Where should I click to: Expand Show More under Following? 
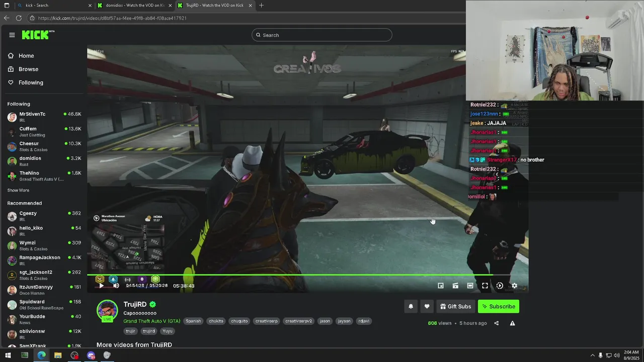[x=18, y=191]
